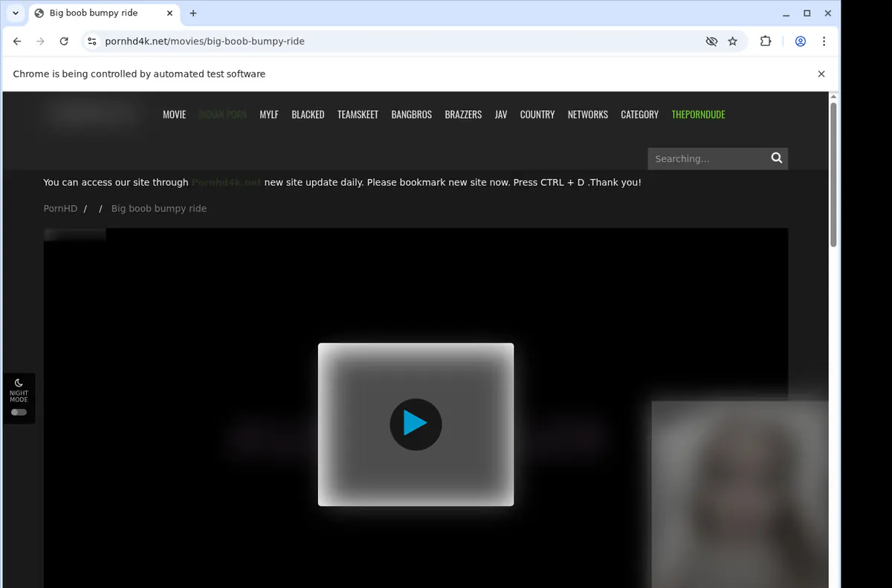
Task: Toggle the Night Mode switch
Action: 19,412
